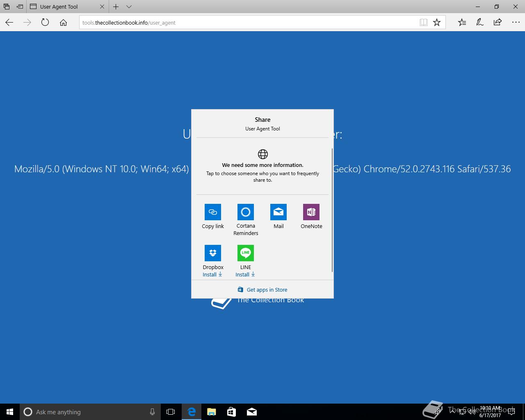Go back to the previous page

coord(9,23)
